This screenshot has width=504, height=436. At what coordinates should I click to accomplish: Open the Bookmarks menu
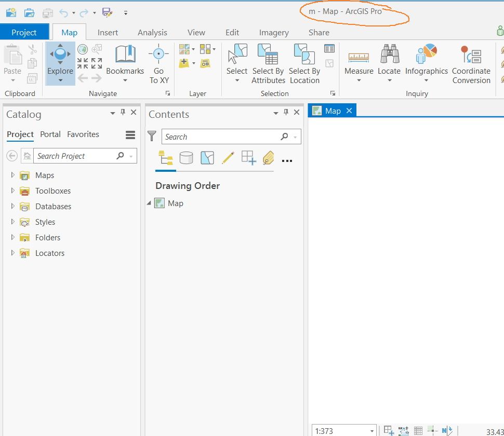pos(125,63)
